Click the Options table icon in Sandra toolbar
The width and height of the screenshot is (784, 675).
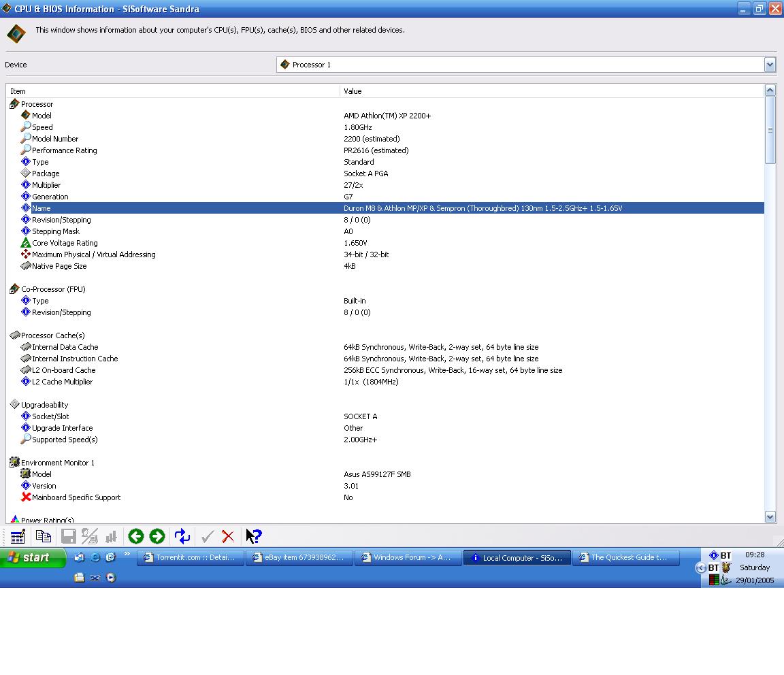18,536
